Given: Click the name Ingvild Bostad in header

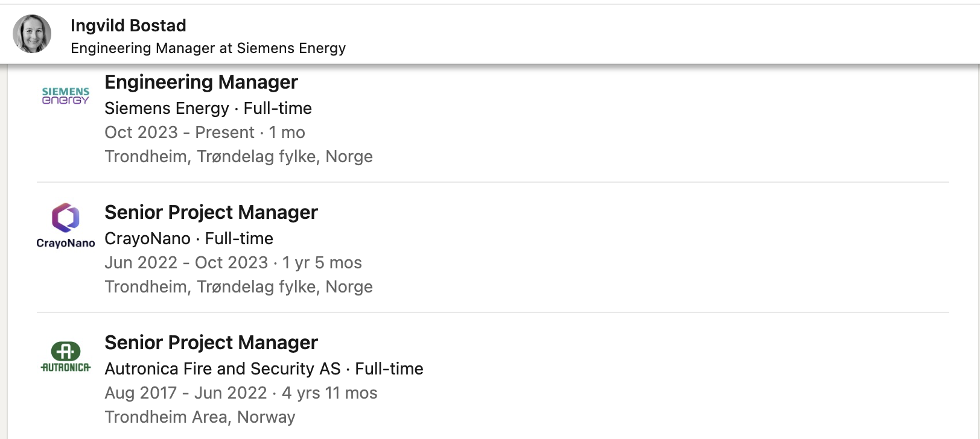Looking at the screenshot, I should (128, 25).
